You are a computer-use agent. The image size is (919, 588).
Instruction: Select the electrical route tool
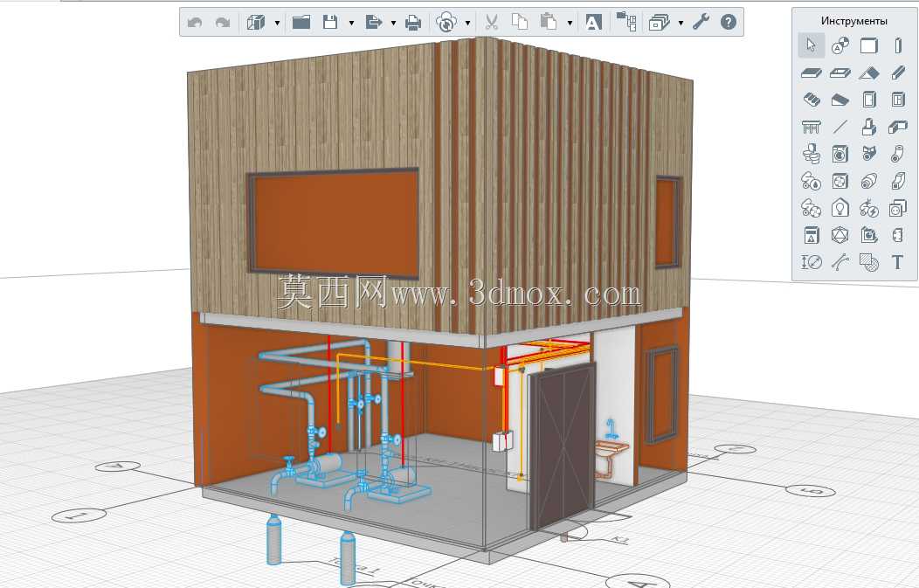point(869,208)
